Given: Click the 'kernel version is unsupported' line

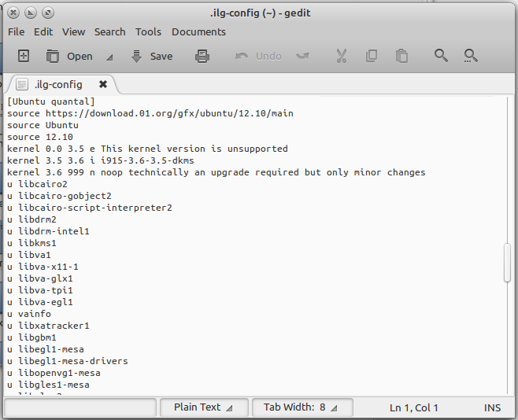Looking at the screenshot, I should (147, 149).
